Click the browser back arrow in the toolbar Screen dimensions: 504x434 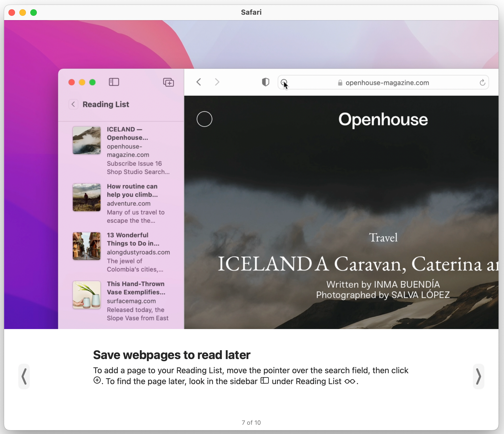tap(199, 82)
